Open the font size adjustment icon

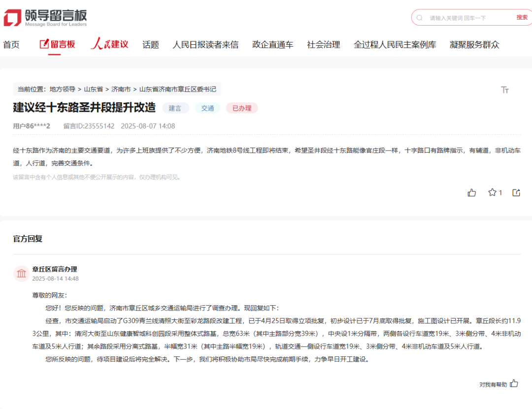tap(504, 90)
